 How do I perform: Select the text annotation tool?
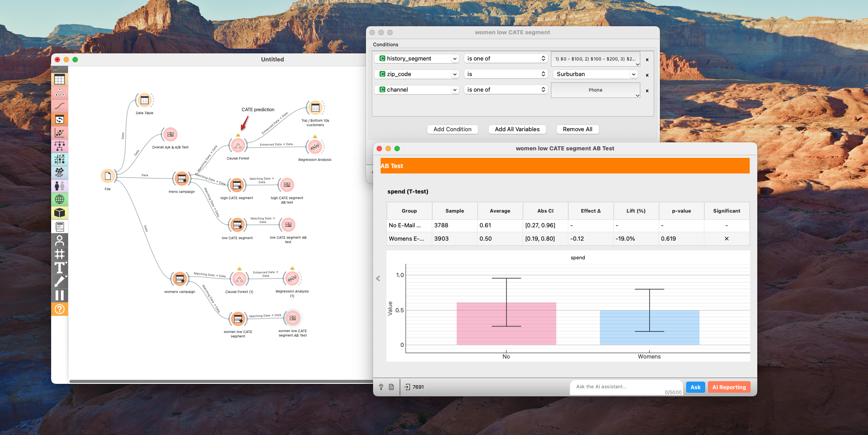pos(60,268)
